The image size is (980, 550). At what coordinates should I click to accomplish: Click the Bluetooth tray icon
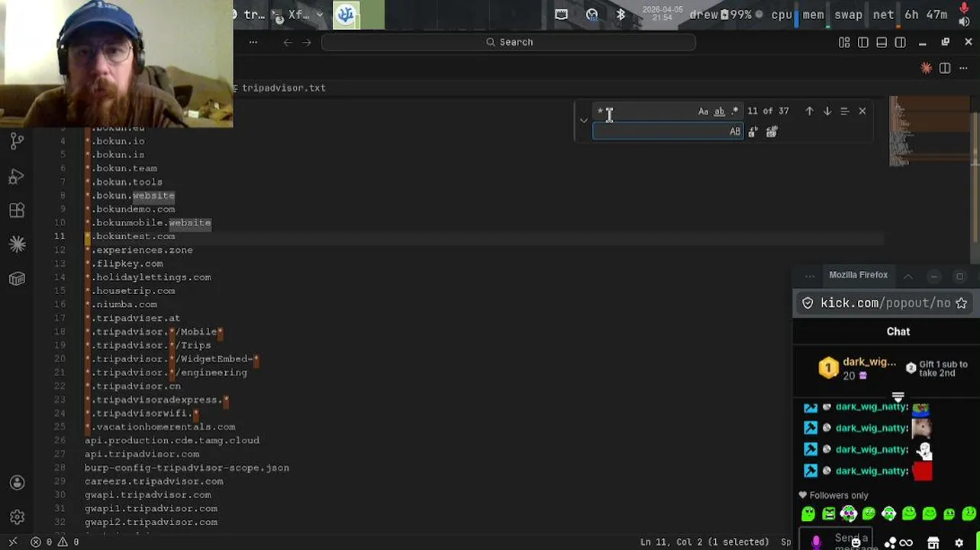621,15
